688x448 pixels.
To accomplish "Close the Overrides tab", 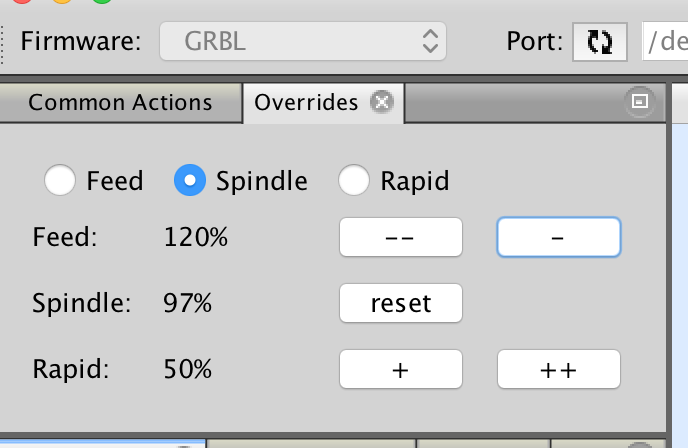I will 382,102.
